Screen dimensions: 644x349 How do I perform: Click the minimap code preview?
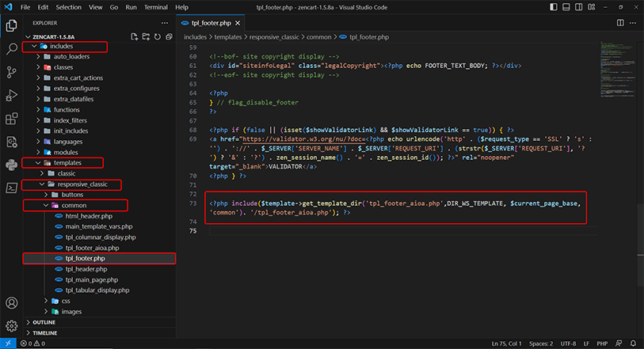617,69
